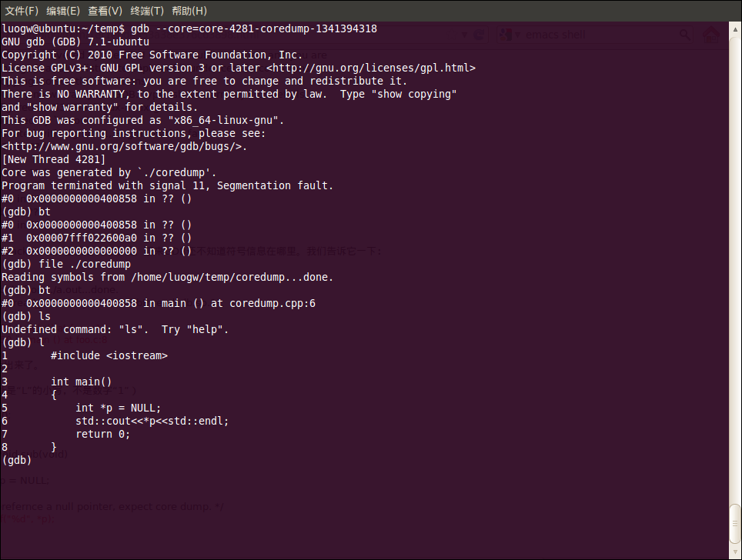This screenshot has height=560, width=742.
Task: Open the 查看 menu
Action: point(105,10)
